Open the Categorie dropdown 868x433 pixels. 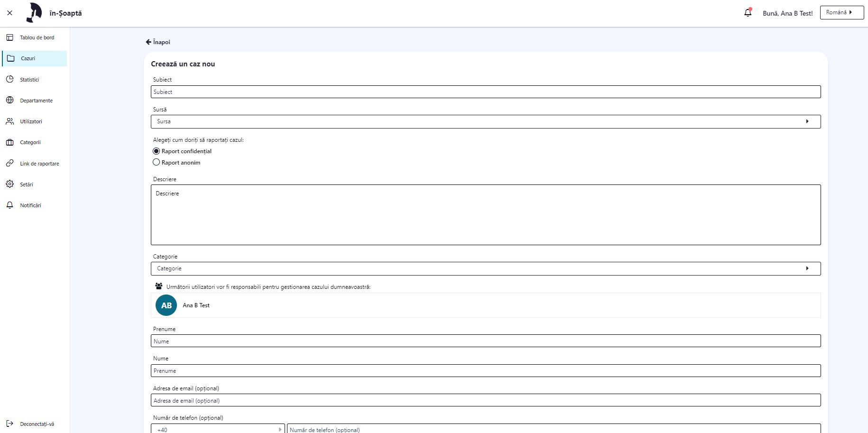pyautogui.click(x=485, y=268)
